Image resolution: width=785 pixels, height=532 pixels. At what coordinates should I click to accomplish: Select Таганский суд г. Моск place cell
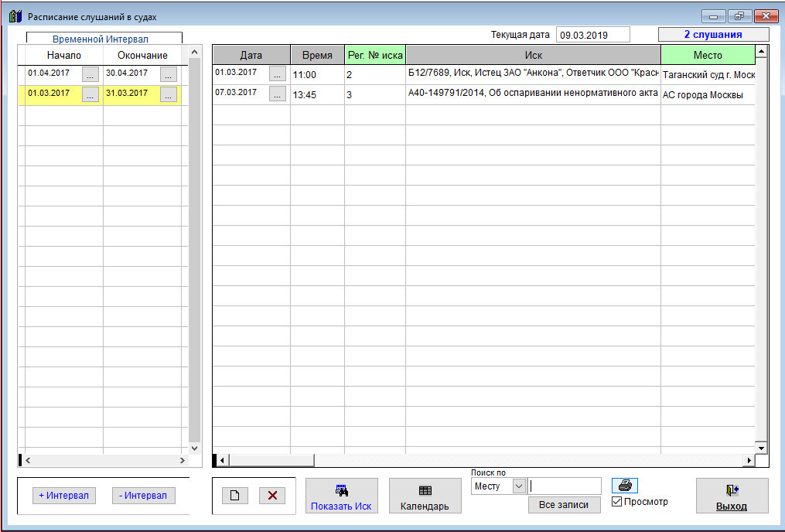708,74
